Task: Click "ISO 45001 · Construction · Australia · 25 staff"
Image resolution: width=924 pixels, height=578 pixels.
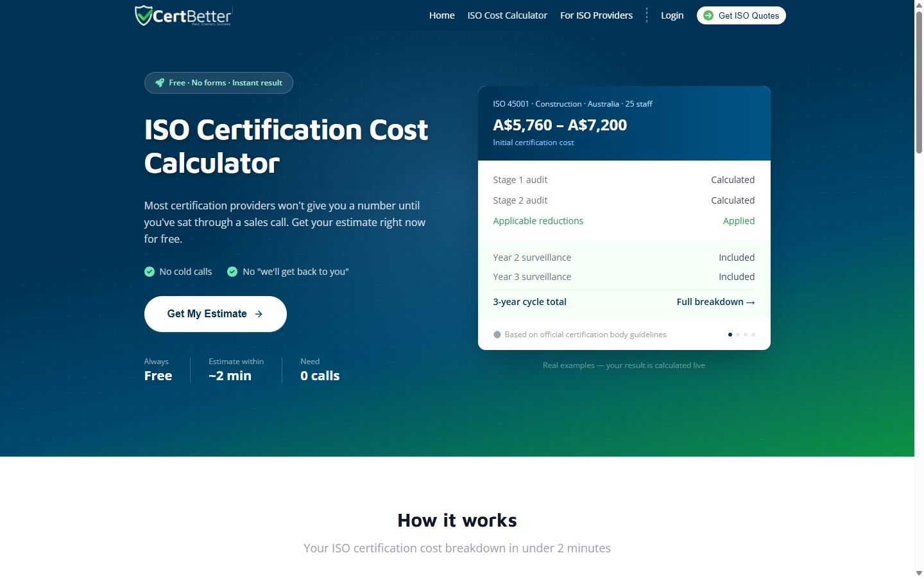Action: pyautogui.click(x=573, y=104)
